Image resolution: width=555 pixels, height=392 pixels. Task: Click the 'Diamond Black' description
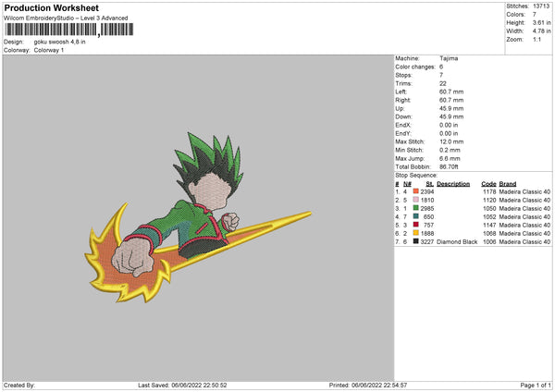[x=457, y=242]
